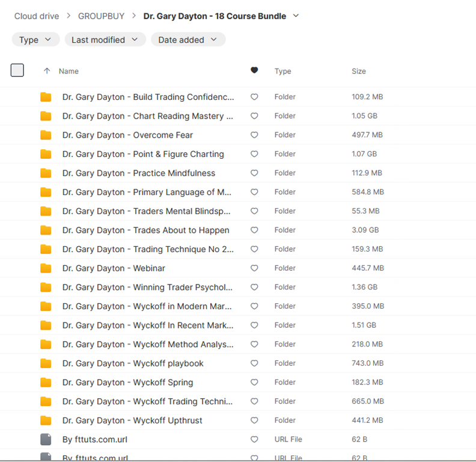This screenshot has height=462, width=476.
Task: Click the file icon beside By fttuts.com.url
Action: pos(46,440)
